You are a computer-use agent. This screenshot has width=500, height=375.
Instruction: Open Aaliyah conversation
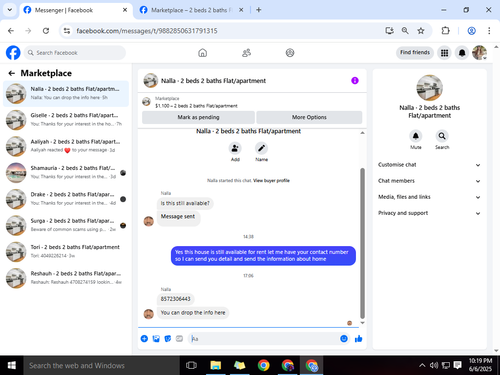click(x=66, y=146)
